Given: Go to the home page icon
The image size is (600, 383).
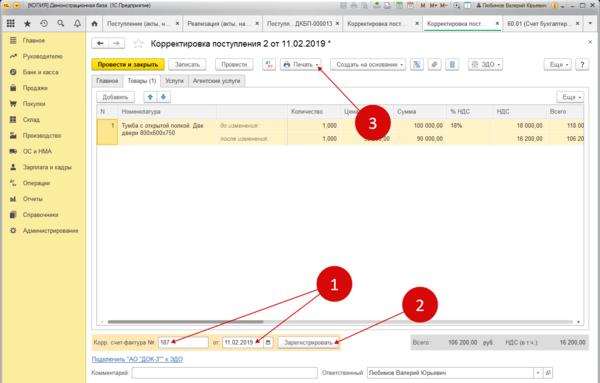Looking at the screenshot, I should pos(95,24).
